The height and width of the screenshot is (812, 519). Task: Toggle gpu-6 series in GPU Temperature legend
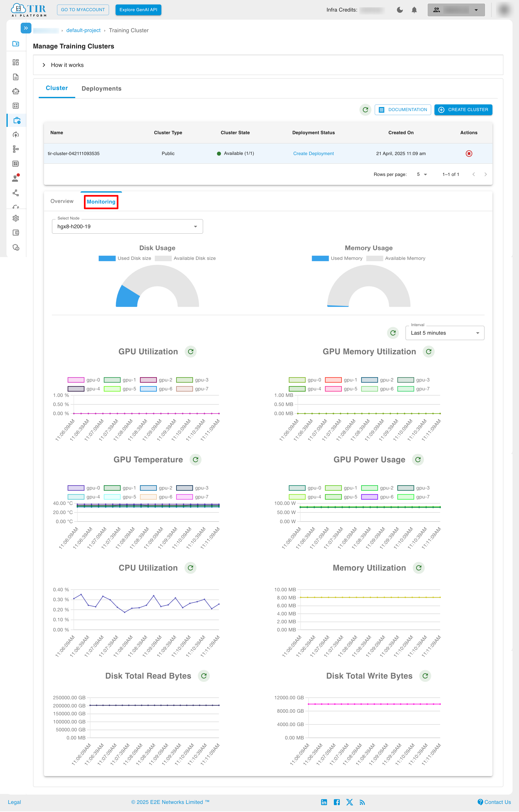pyautogui.click(x=156, y=497)
